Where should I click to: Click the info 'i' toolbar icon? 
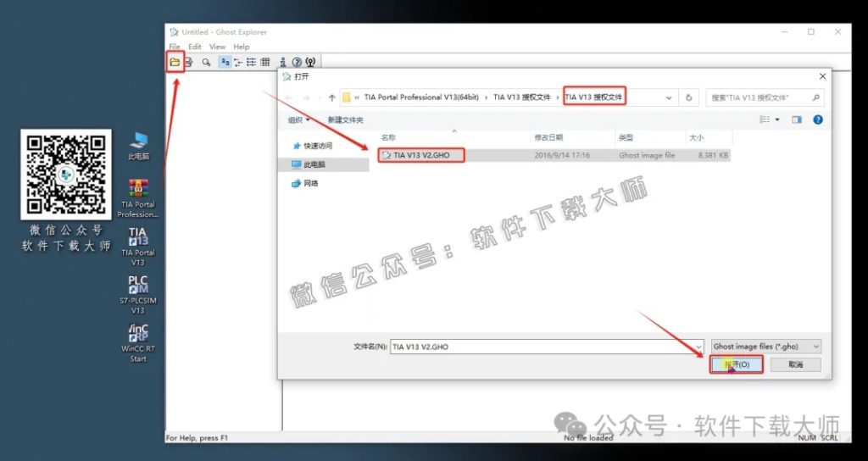[x=283, y=62]
